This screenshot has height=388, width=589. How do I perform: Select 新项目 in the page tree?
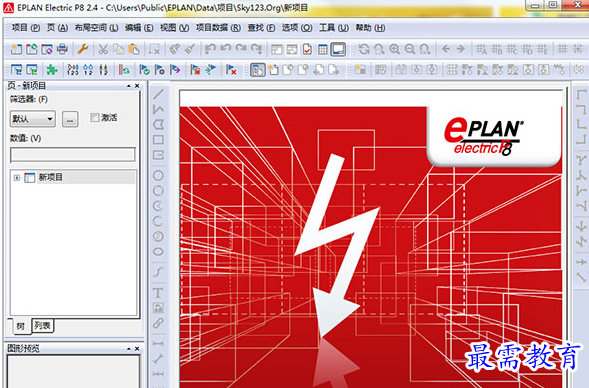[x=51, y=177]
